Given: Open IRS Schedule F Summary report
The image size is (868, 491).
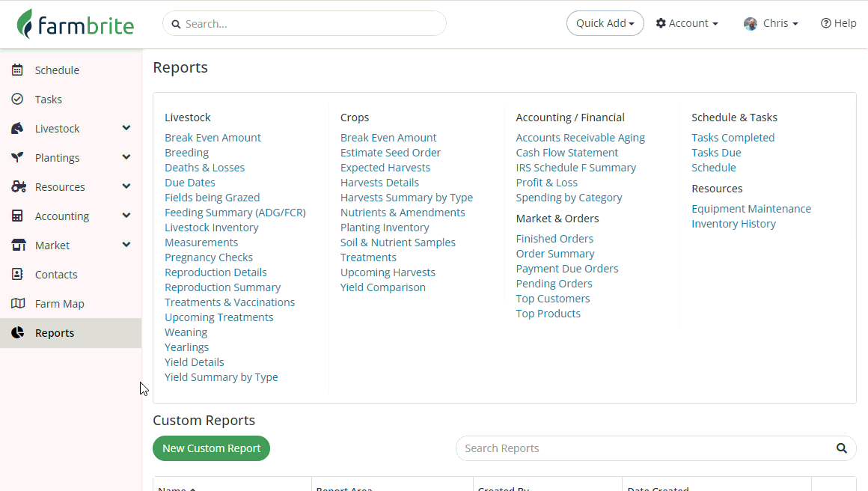Looking at the screenshot, I should [575, 168].
